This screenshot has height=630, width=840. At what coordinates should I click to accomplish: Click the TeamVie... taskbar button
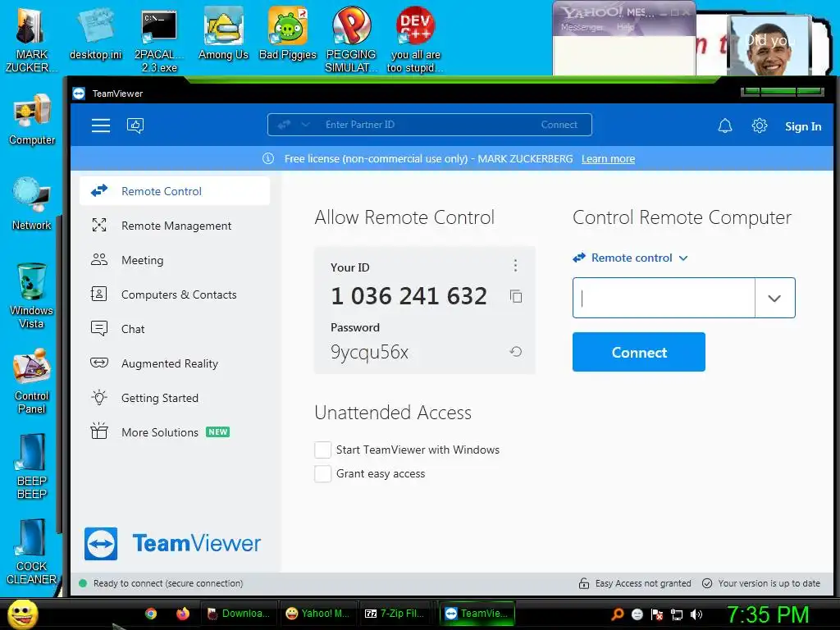(x=477, y=614)
